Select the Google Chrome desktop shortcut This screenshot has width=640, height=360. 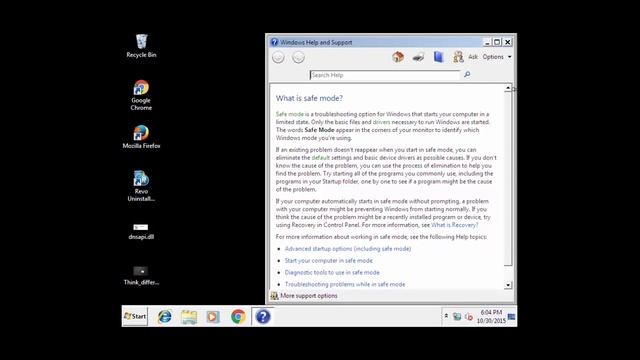click(x=141, y=96)
